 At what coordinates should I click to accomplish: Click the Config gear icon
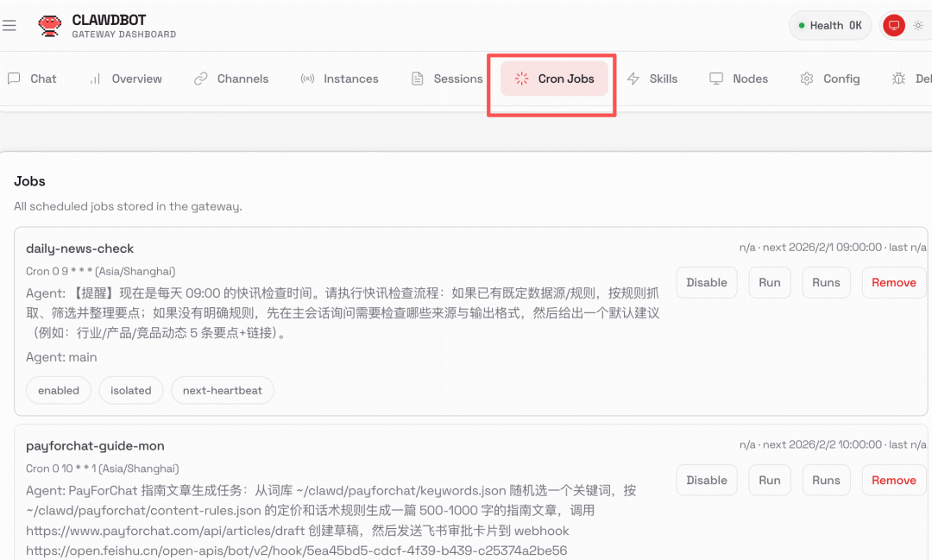[x=807, y=79]
